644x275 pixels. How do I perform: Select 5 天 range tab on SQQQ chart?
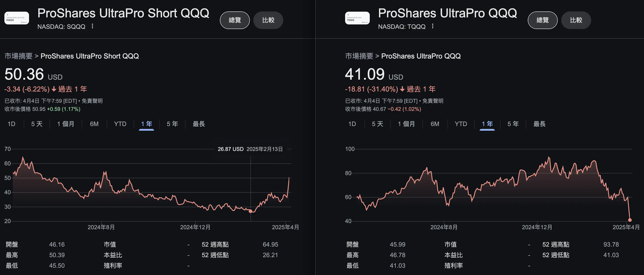37,124
